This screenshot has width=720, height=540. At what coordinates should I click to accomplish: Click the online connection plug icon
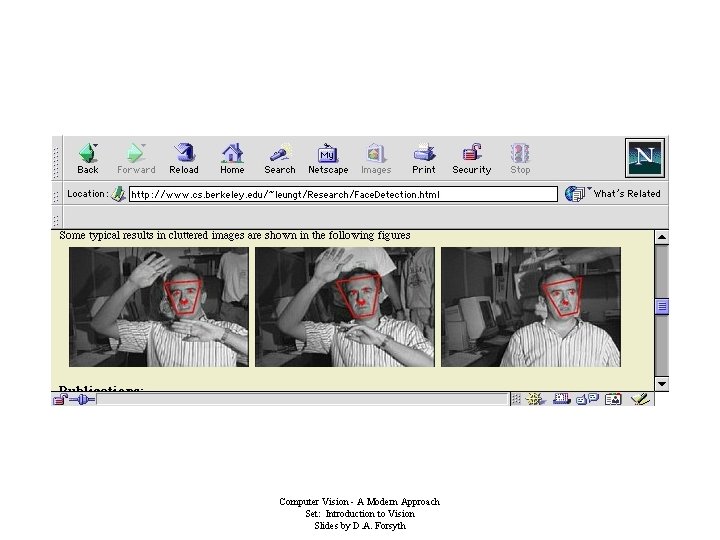coord(82,399)
